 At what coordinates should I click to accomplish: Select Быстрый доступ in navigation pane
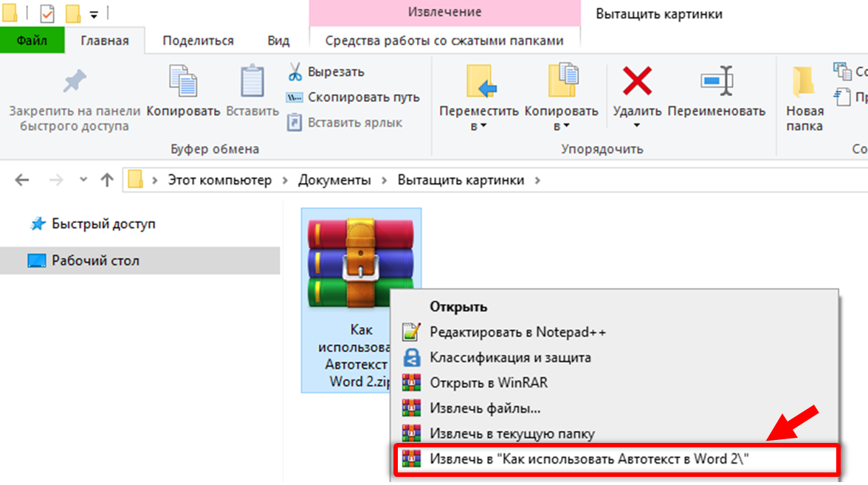tap(103, 224)
